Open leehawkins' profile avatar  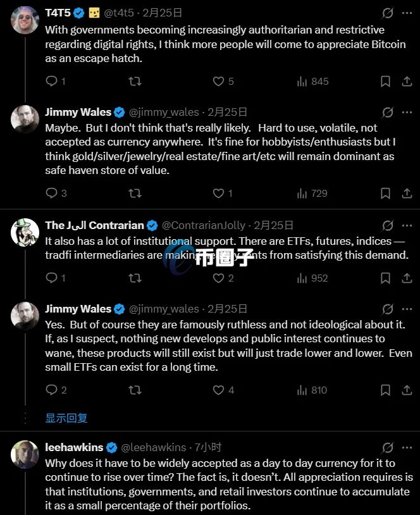pos(25,453)
